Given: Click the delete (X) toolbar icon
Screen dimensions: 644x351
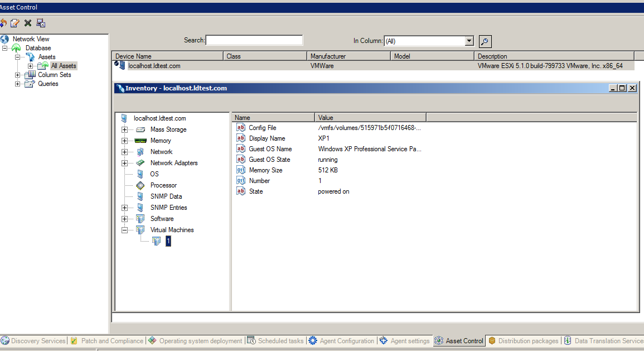Looking at the screenshot, I should click(27, 23).
